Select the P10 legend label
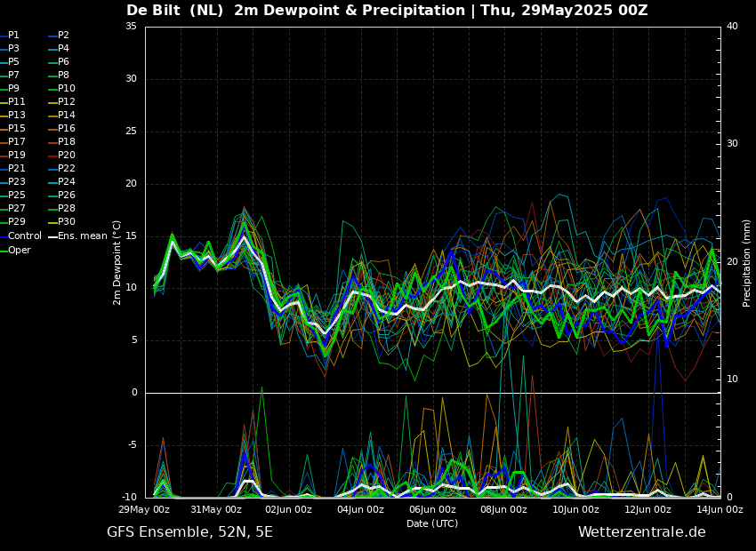This screenshot has height=551, width=756. (61, 88)
